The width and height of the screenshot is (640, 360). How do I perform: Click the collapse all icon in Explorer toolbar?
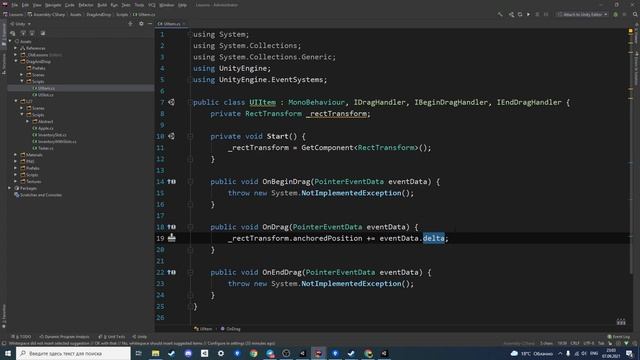32,33
